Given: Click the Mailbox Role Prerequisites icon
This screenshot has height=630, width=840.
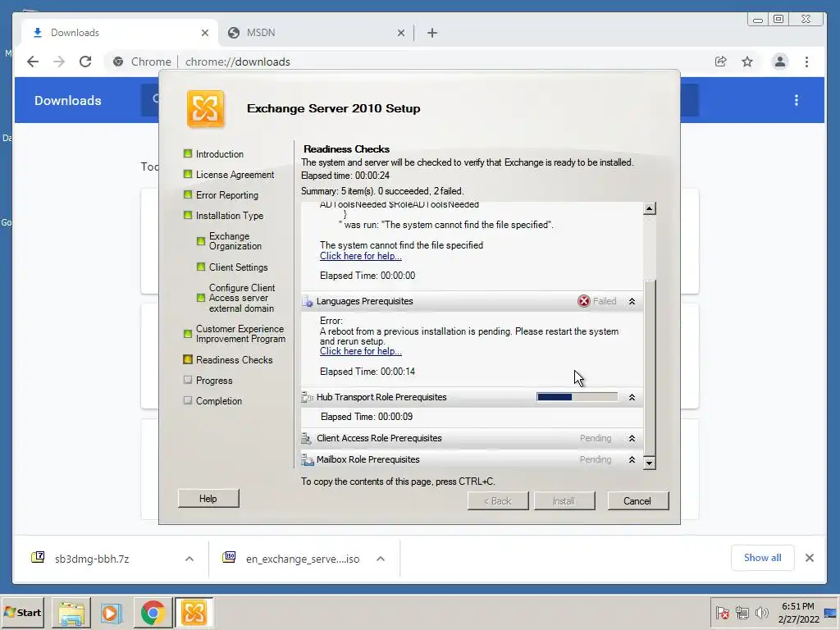Looking at the screenshot, I should click(308, 459).
